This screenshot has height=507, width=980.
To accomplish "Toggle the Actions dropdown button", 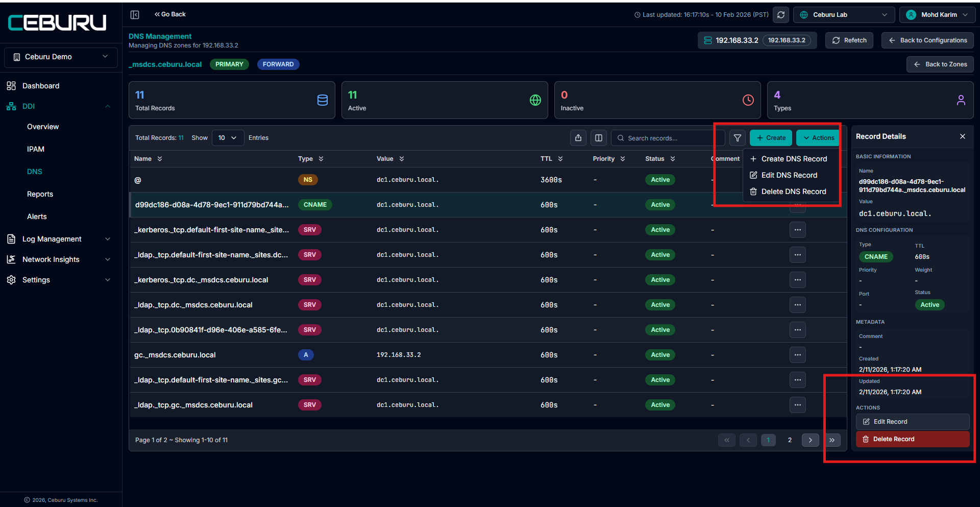I will [818, 138].
